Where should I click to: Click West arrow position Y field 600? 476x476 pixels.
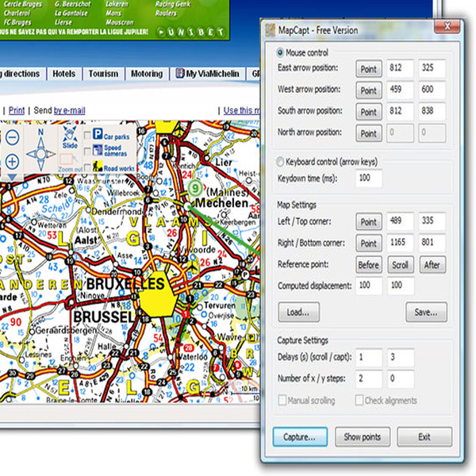pyautogui.click(x=432, y=90)
